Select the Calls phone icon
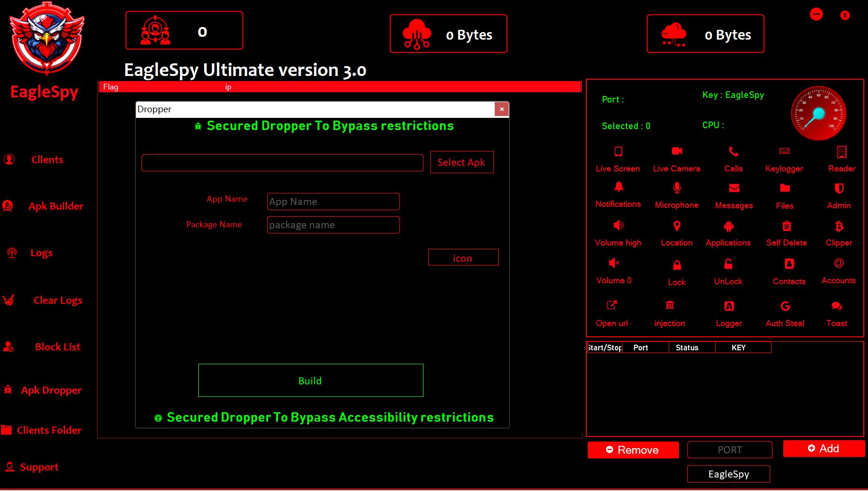 pos(733,151)
